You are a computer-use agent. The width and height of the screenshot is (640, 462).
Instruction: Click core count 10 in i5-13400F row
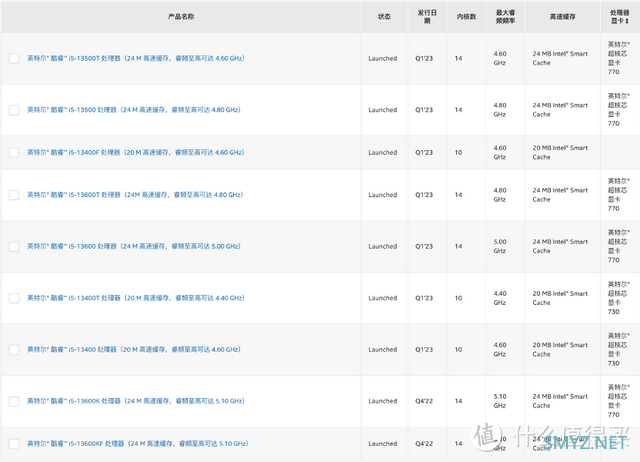(458, 152)
